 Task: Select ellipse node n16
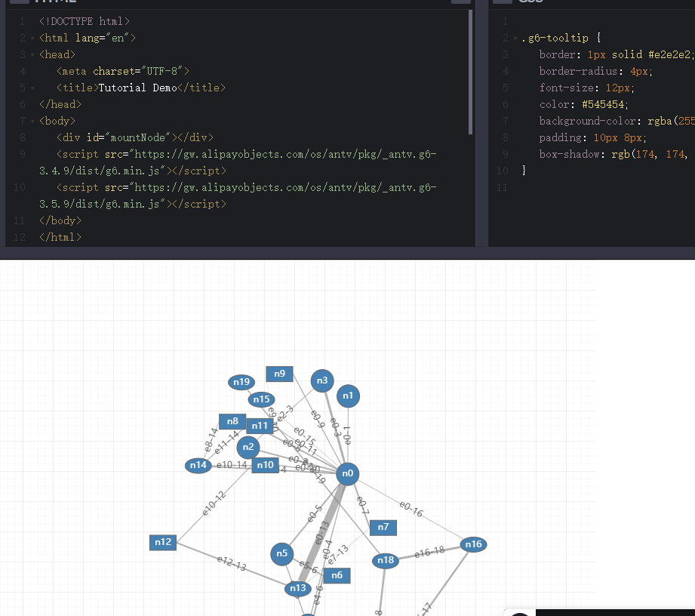[x=473, y=544]
